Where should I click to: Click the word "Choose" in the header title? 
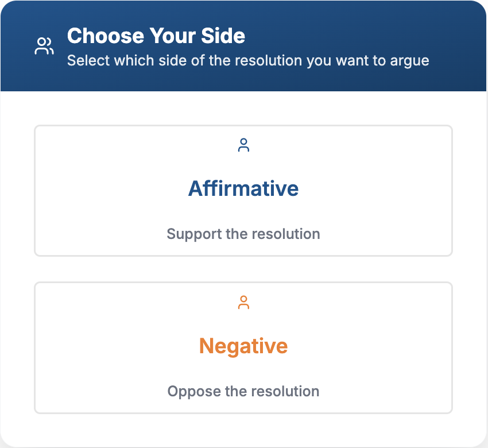[106, 36]
